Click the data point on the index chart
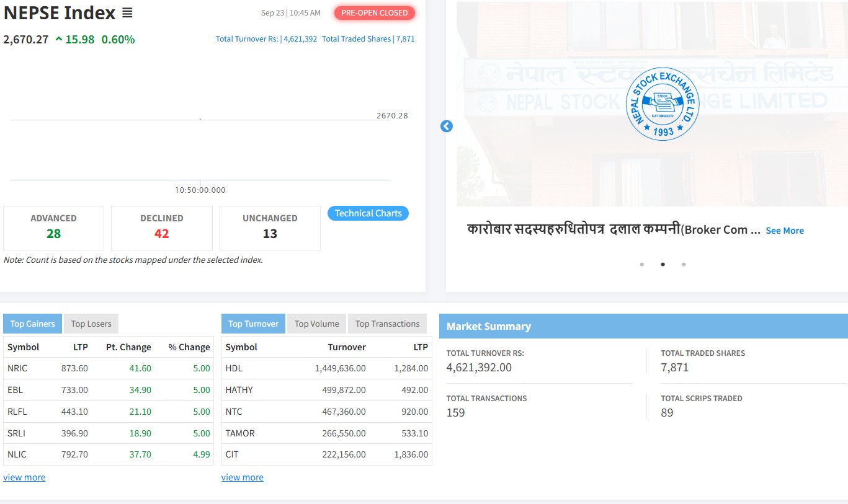 [x=200, y=119]
